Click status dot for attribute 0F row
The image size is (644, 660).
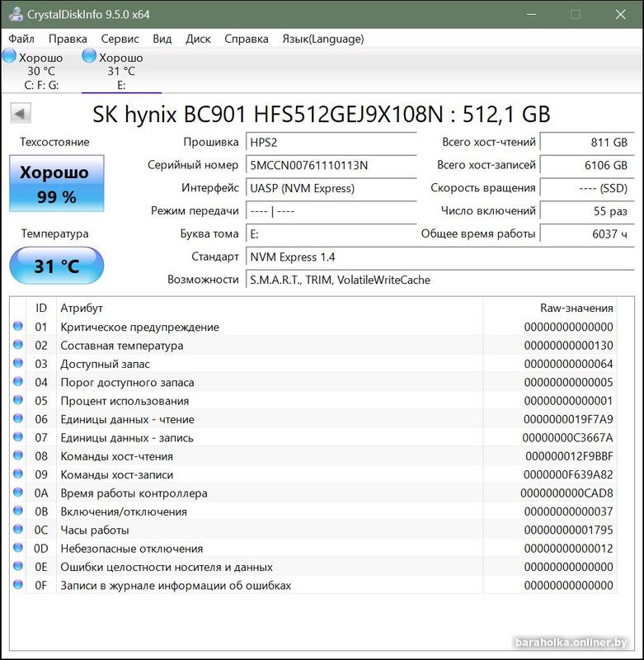pos(18,585)
